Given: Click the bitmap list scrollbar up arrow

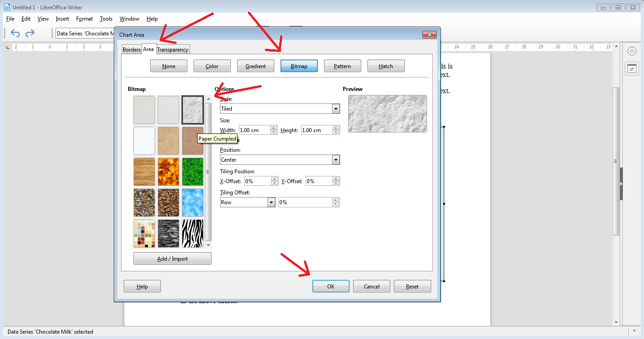Looking at the screenshot, I should 208,99.
